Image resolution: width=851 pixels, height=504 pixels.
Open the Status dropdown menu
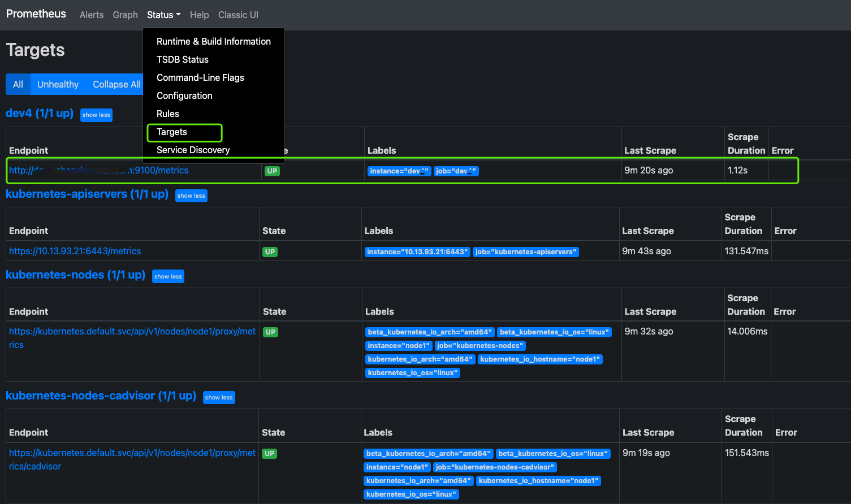pos(163,15)
